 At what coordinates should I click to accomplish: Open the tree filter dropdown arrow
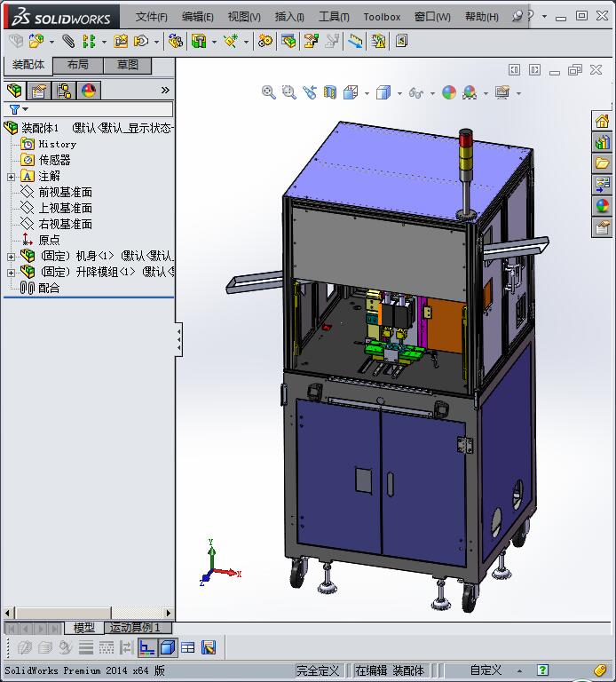tap(25, 109)
